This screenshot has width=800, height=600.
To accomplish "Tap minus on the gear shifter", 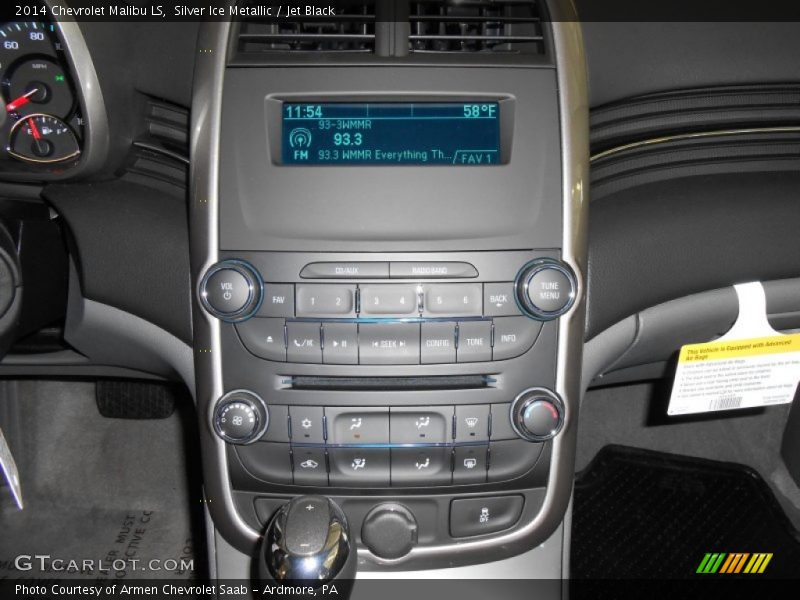I will (x=305, y=545).
